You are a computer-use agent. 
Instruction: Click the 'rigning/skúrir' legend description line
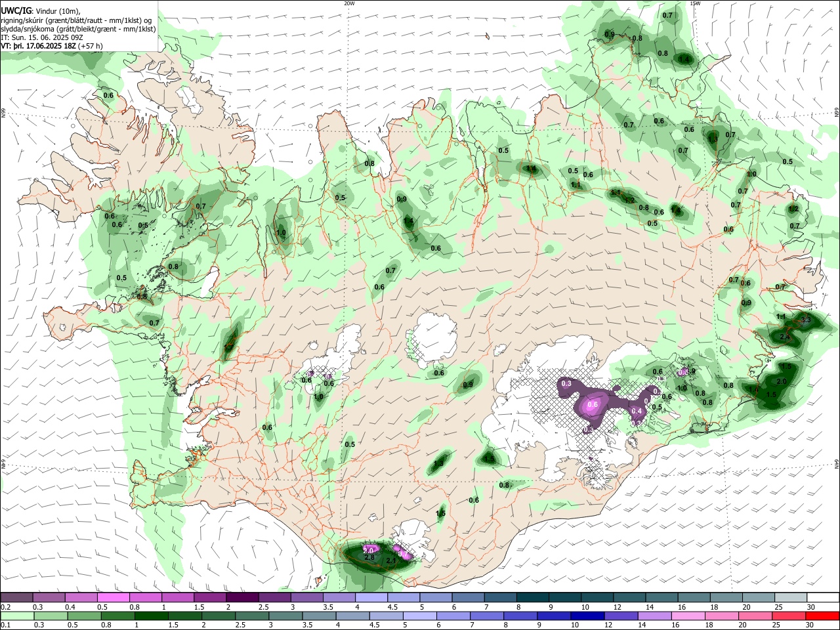pyautogui.click(x=76, y=20)
